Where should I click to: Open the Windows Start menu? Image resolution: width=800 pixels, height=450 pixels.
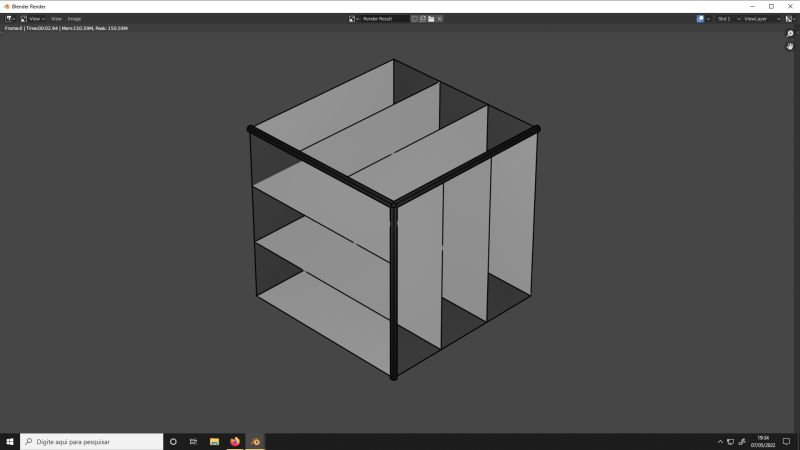[10, 442]
